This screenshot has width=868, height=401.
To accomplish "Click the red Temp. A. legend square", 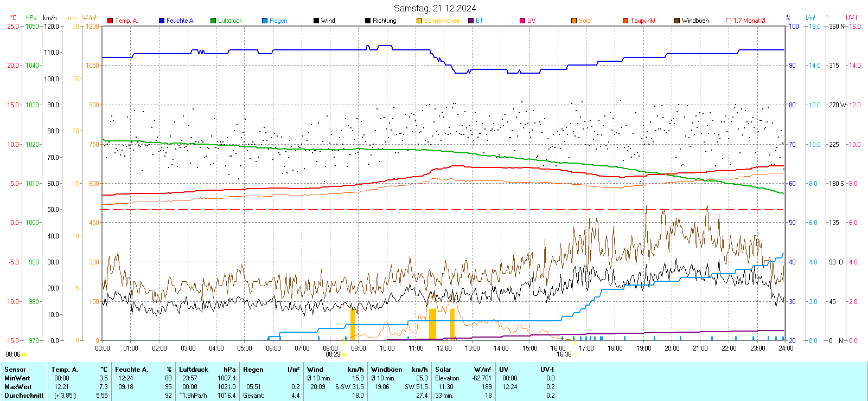I will tap(110, 21).
